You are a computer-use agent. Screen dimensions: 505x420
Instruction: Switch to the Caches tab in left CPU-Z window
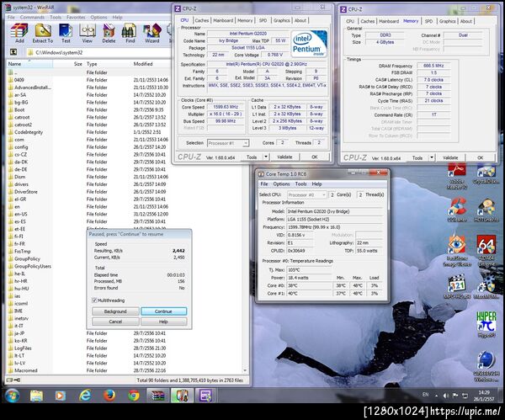coord(202,19)
